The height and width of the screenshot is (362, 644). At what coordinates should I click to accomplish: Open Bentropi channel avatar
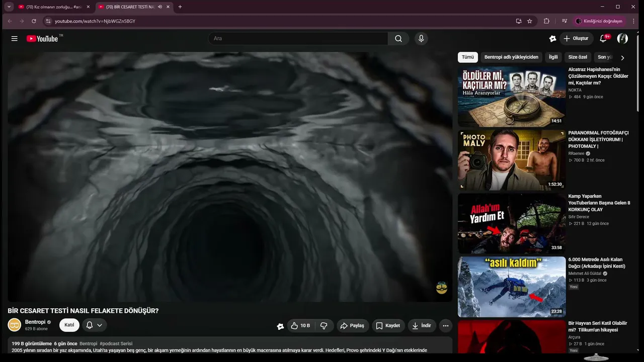tap(15, 325)
